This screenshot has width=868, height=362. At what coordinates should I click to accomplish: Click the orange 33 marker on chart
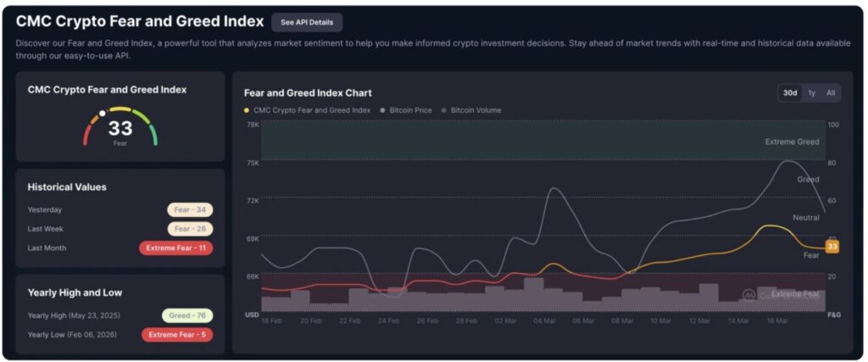(832, 247)
